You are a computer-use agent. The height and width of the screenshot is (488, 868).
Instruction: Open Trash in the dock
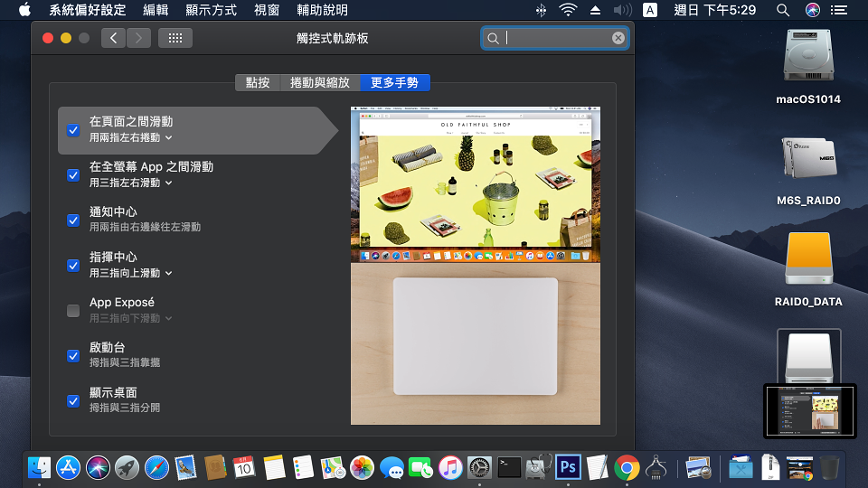click(x=829, y=468)
